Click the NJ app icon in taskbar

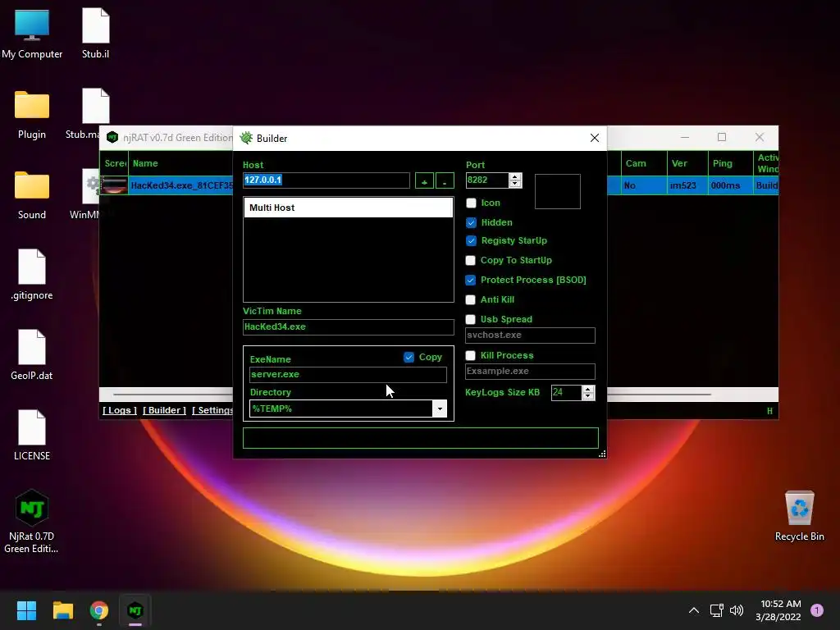pyautogui.click(x=135, y=610)
